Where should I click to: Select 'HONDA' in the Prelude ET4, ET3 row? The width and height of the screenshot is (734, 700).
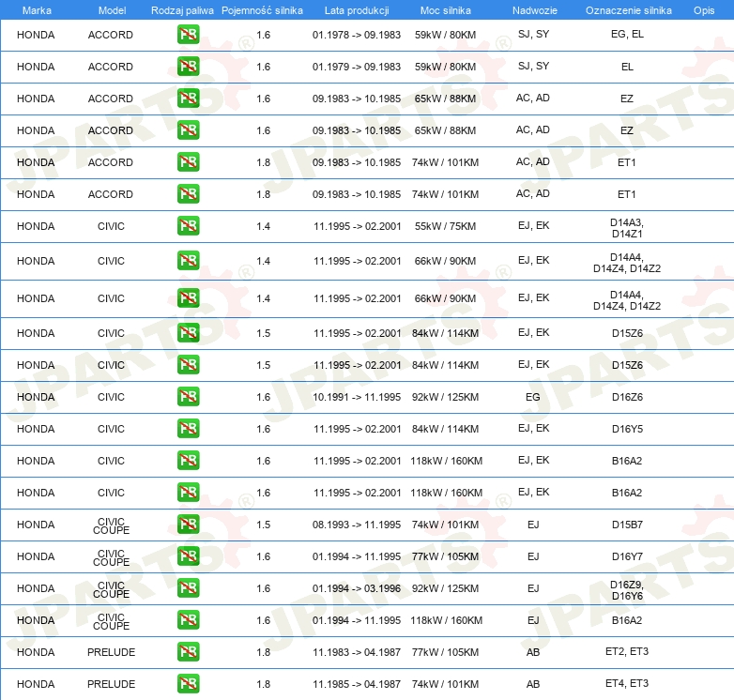pyautogui.click(x=36, y=684)
